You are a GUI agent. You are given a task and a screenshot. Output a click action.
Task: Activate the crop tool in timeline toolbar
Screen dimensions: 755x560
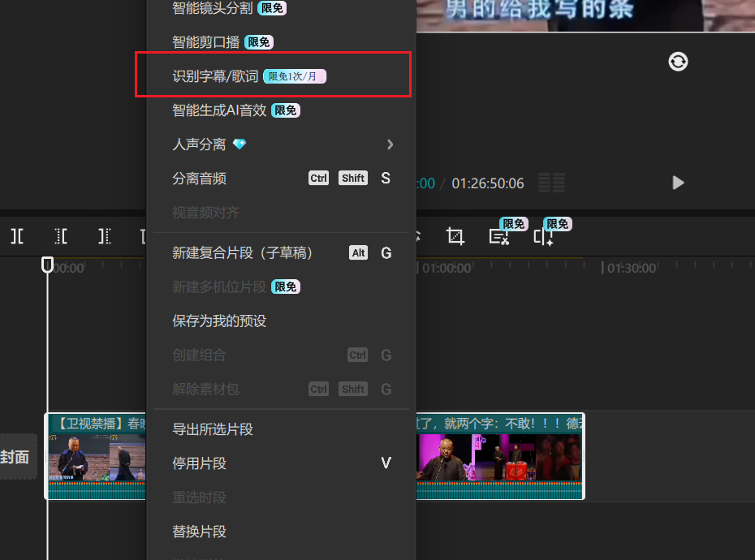(x=455, y=236)
